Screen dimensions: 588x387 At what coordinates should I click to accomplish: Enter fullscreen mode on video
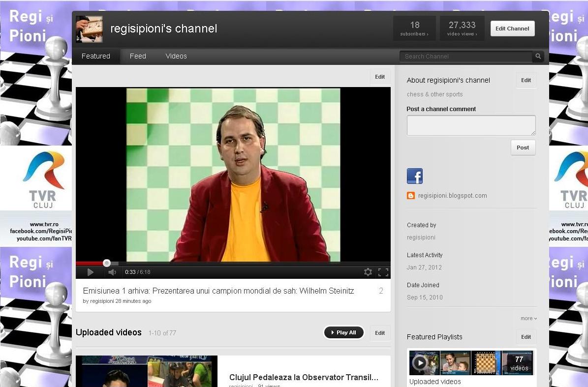tap(383, 272)
